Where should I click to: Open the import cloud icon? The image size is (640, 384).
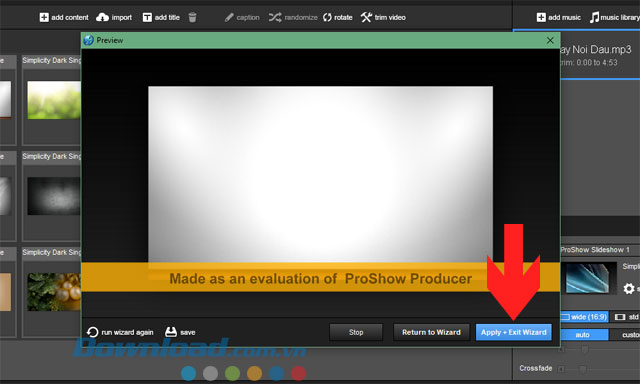point(102,17)
